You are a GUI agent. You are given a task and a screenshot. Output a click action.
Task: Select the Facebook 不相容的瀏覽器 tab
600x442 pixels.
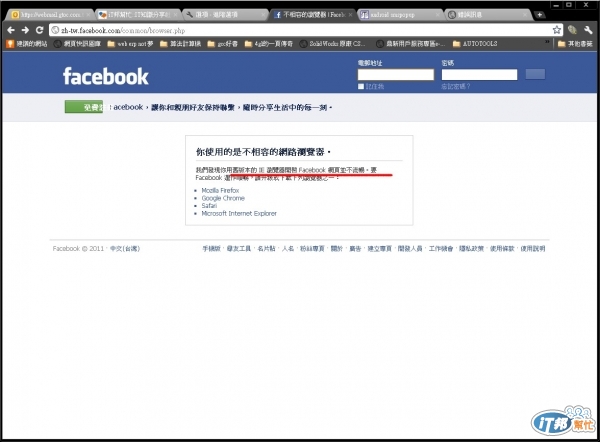point(312,15)
